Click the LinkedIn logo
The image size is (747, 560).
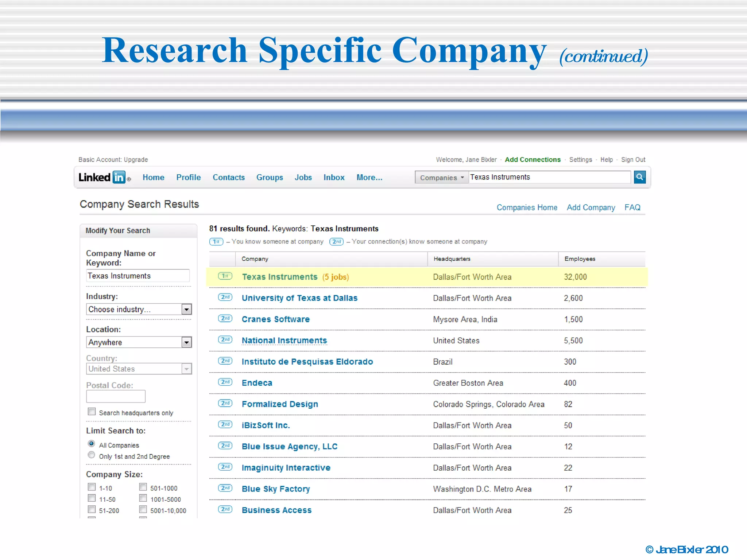click(105, 177)
